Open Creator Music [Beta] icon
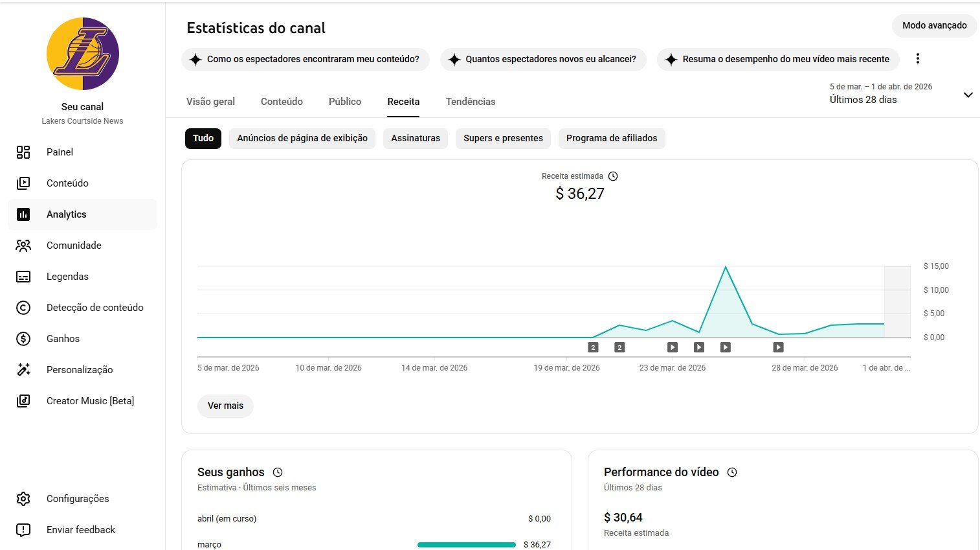 (23, 401)
